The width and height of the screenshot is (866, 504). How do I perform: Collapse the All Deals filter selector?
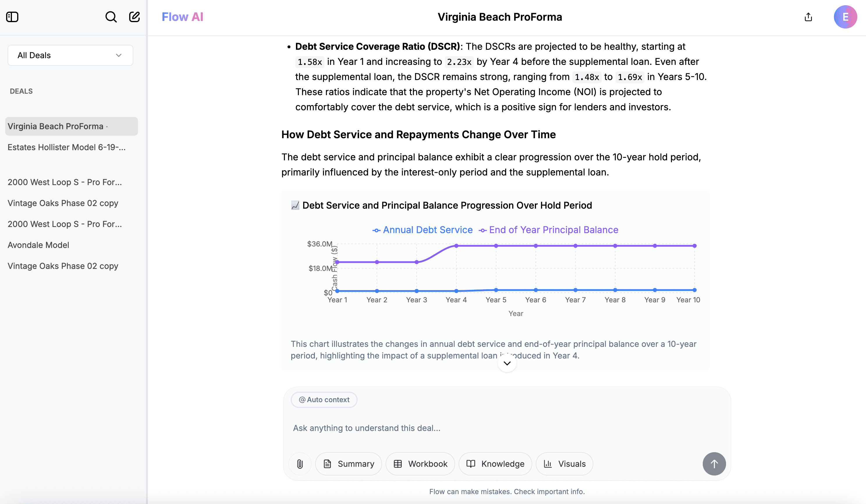118,55
